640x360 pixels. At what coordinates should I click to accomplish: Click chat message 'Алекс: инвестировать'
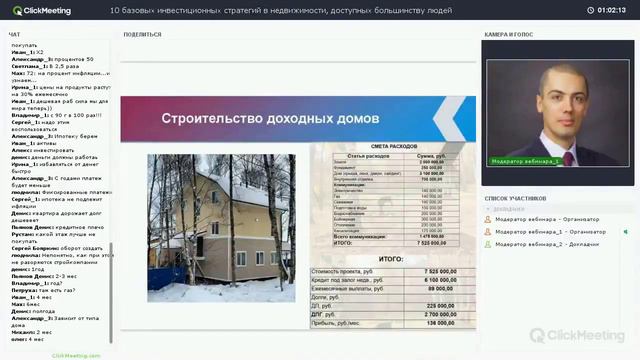(x=43, y=150)
